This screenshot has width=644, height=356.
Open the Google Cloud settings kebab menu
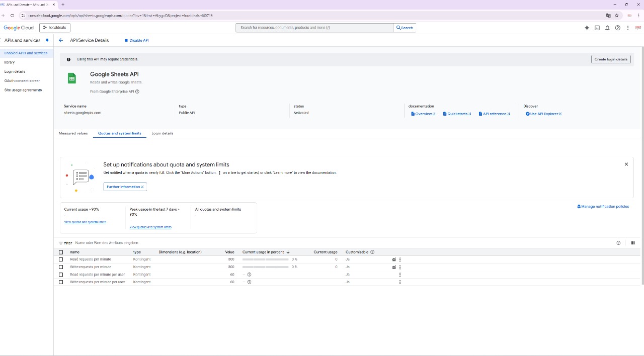(x=628, y=28)
